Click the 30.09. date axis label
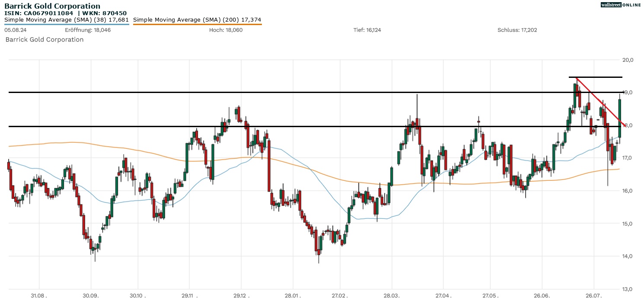Viewport: 644px width, 298px height. 91,295
